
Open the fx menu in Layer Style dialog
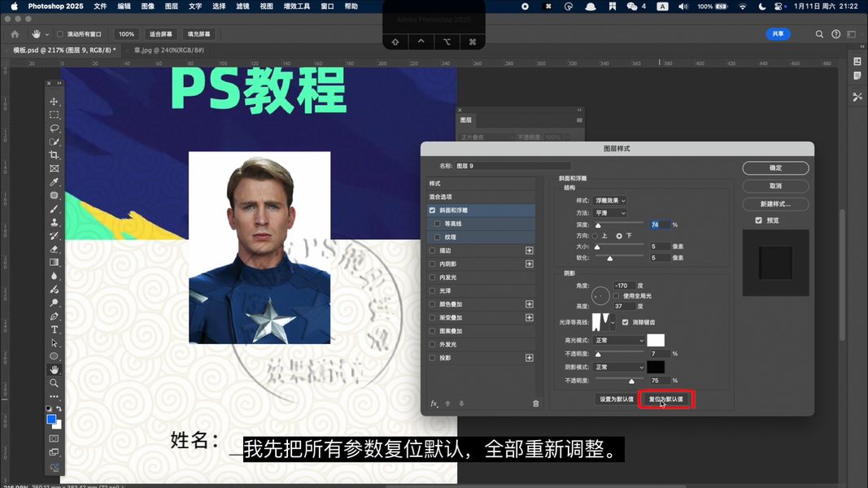[434, 403]
